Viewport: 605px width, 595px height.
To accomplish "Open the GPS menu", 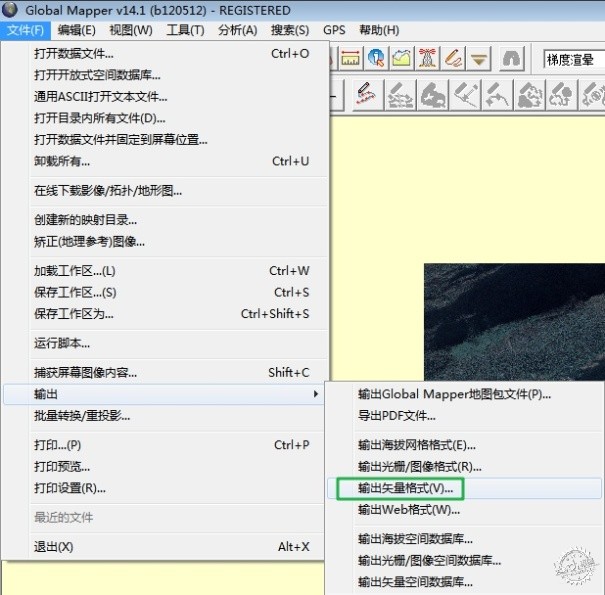I will [334, 30].
